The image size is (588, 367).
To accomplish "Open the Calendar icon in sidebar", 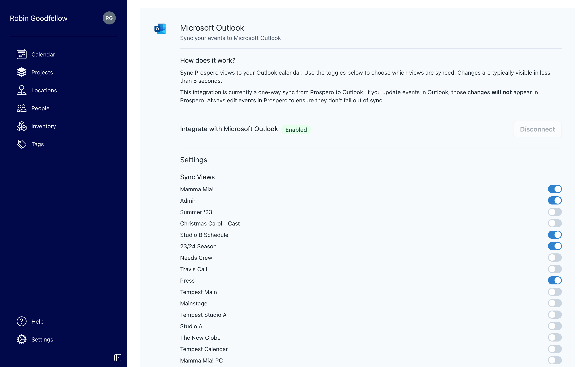I will [x=21, y=54].
